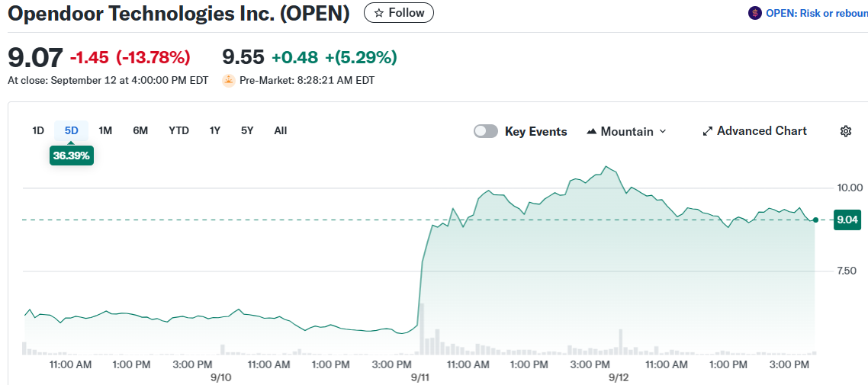Select the 1D time range
The image size is (868, 385).
(x=37, y=130)
